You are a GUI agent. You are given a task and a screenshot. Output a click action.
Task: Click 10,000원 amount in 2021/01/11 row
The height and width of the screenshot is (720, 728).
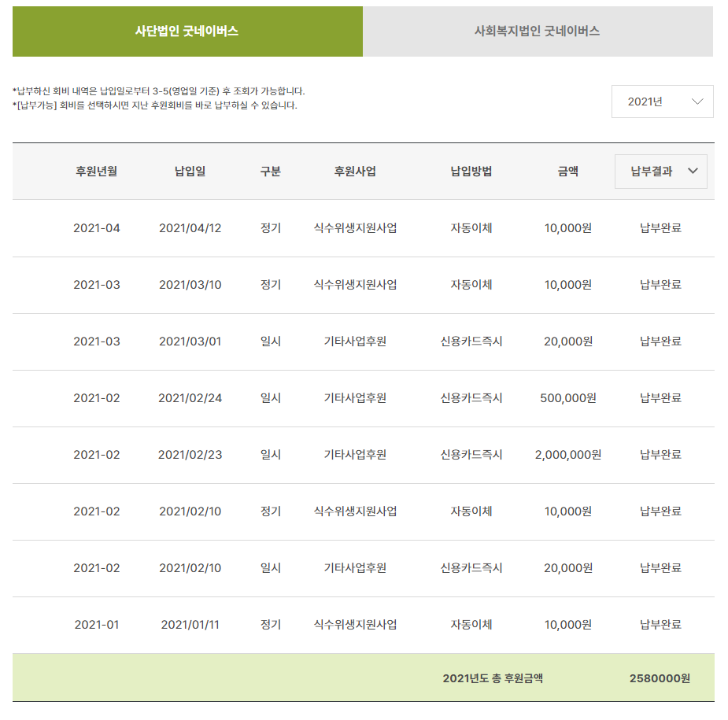click(x=567, y=624)
